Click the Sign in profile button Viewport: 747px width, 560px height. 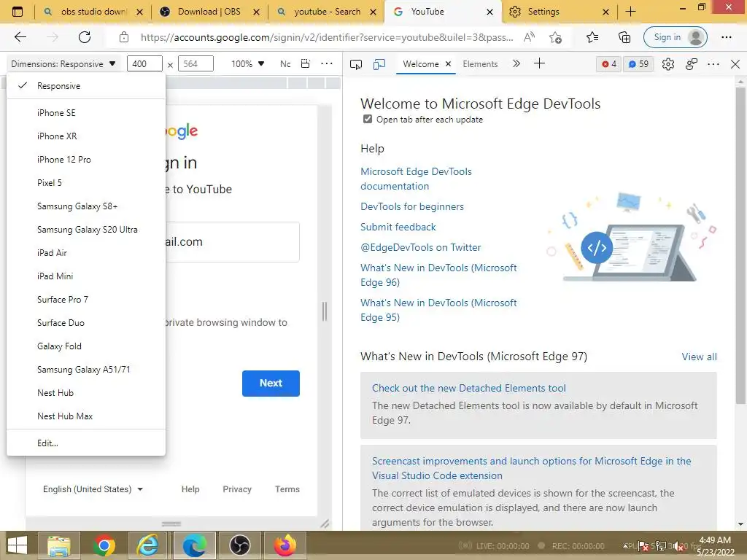[675, 37]
